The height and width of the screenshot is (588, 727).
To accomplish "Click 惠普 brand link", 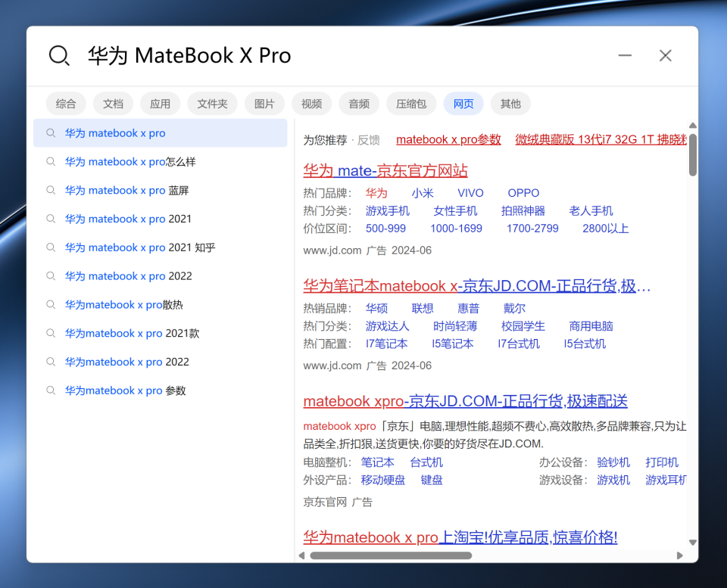I will click(468, 308).
